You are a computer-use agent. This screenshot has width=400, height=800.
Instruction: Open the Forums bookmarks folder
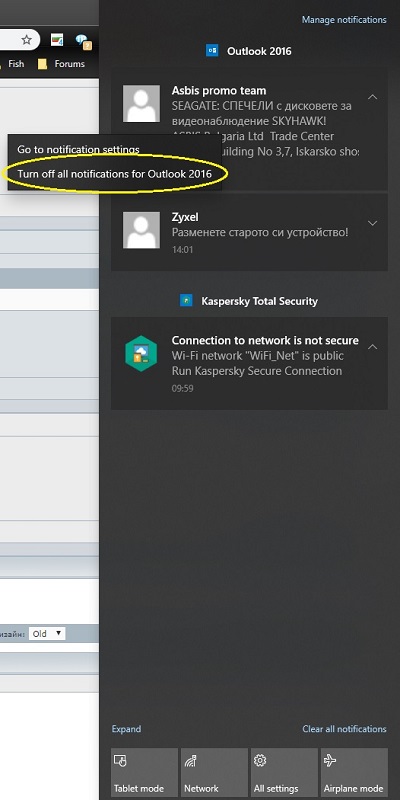(62, 64)
